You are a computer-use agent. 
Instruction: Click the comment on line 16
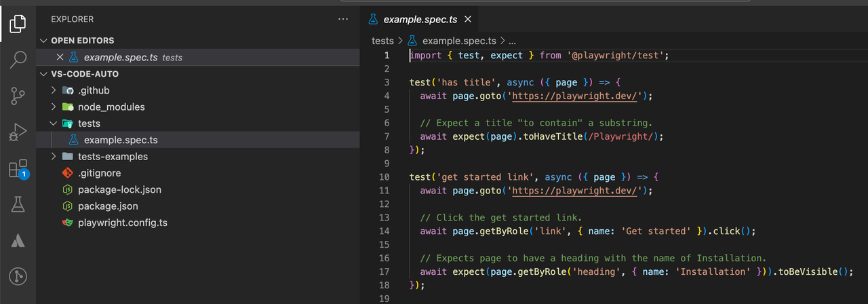593,258
